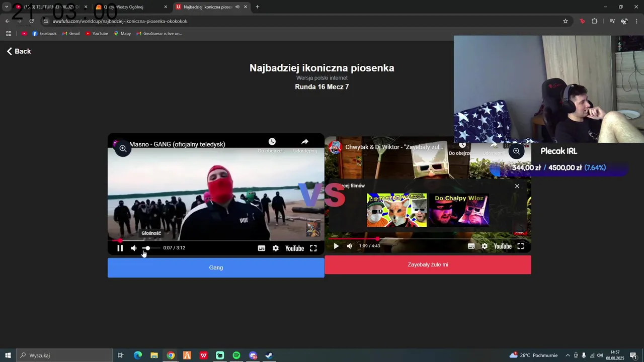
Task: Share the GANG video with arrow icon
Action: 305,145
